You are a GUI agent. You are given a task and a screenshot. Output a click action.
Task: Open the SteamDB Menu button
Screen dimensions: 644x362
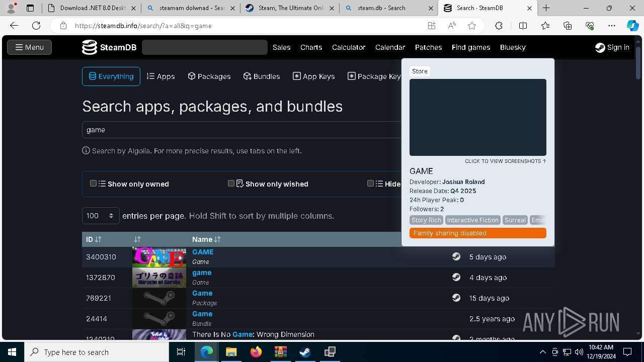pyautogui.click(x=29, y=47)
